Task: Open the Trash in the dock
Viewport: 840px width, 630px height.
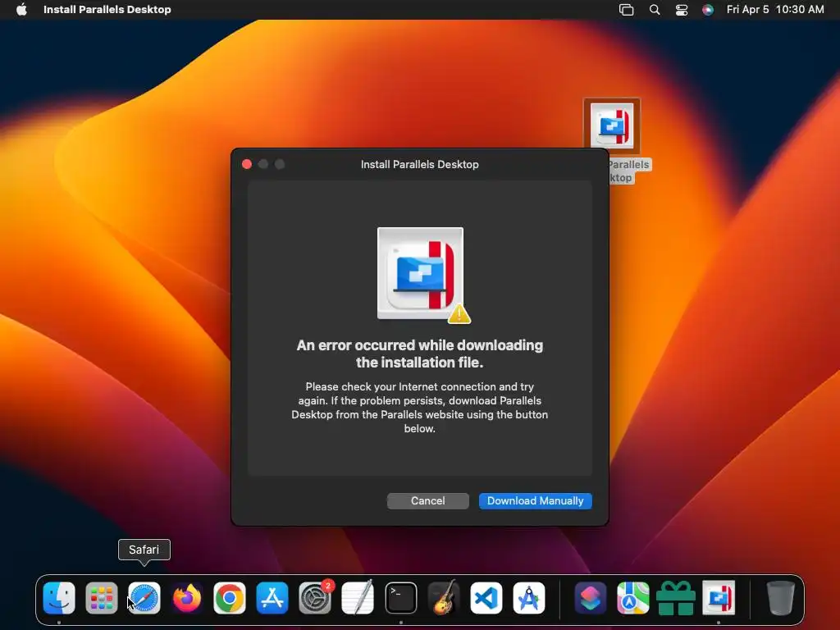Action: tap(780, 597)
